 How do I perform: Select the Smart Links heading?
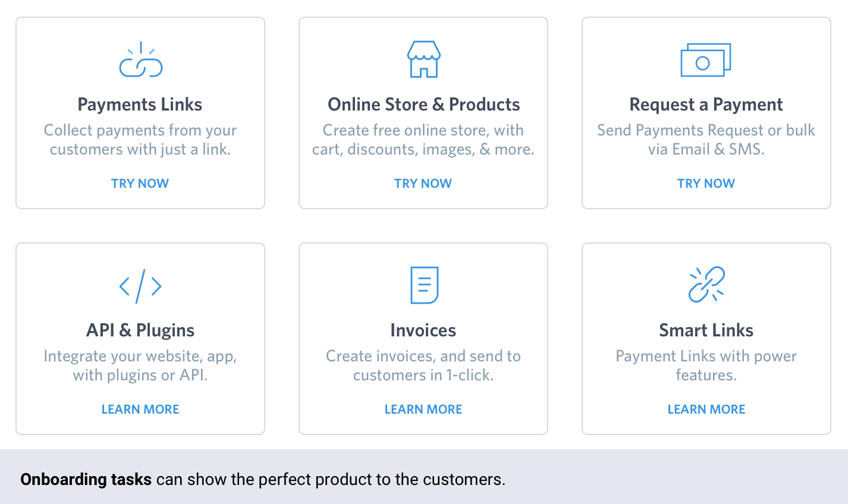(x=706, y=330)
